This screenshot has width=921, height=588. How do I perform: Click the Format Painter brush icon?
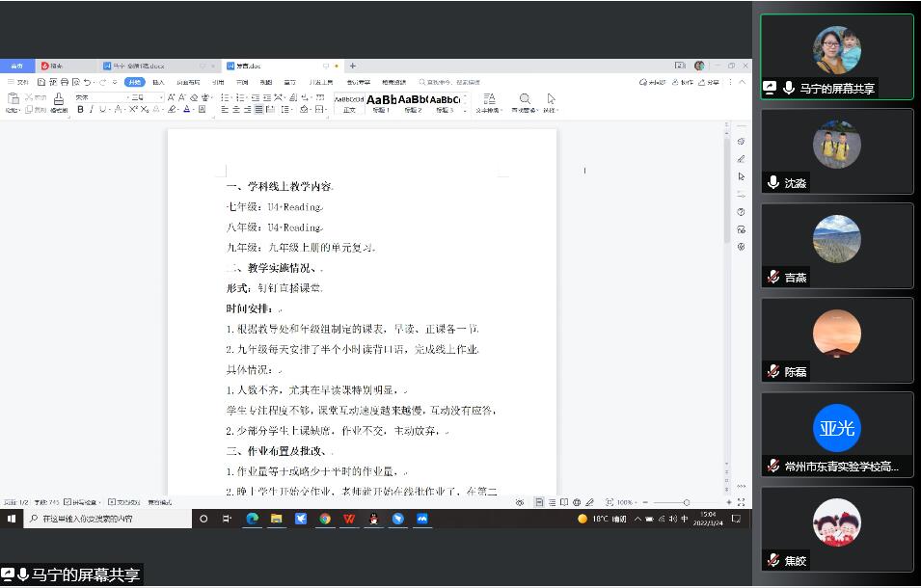click(59, 99)
